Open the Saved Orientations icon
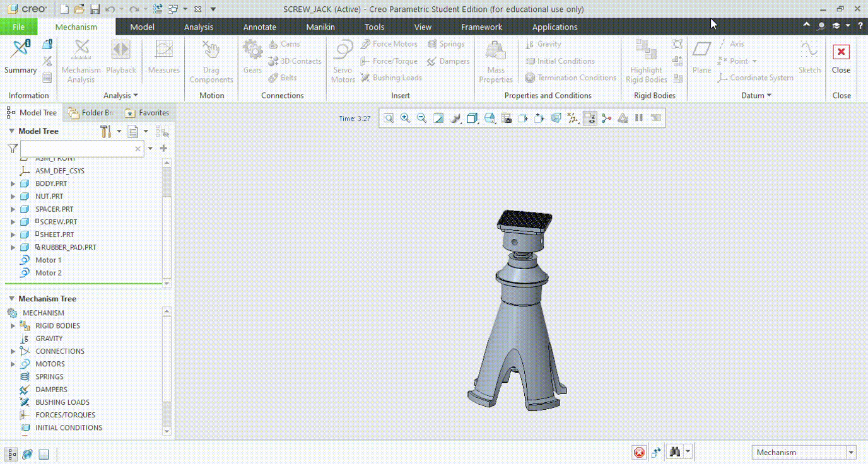 [489, 118]
